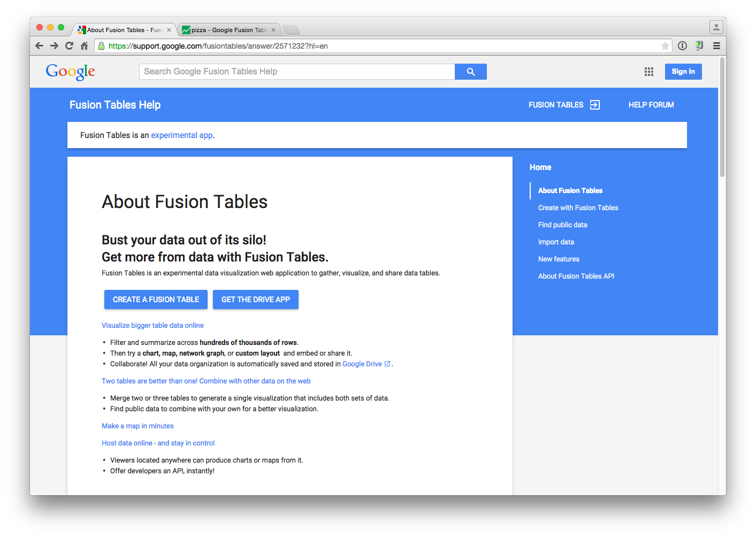Close the pizza Google Fusion Tables tab
Image resolution: width=756 pixels, height=538 pixels.
pyautogui.click(x=273, y=30)
